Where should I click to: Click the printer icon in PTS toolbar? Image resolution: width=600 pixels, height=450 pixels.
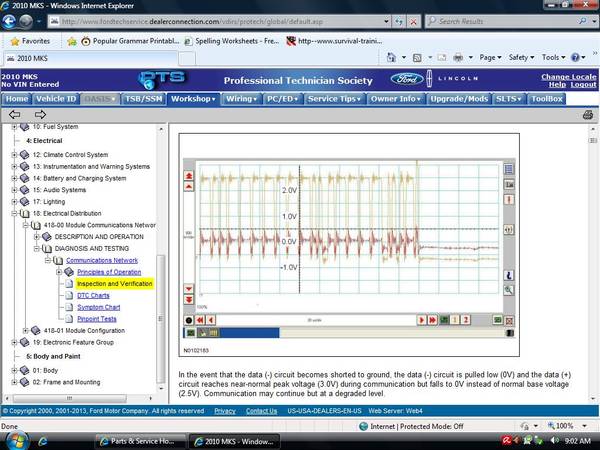tap(588, 115)
